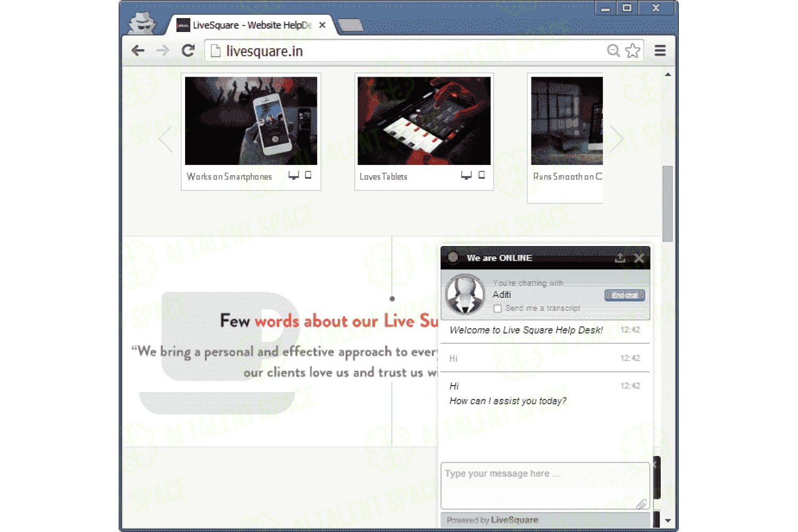Image resolution: width=798 pixels, height=532 pixels.
Task: Click timestamp beside the welcome message
Action: coord(630,330)
